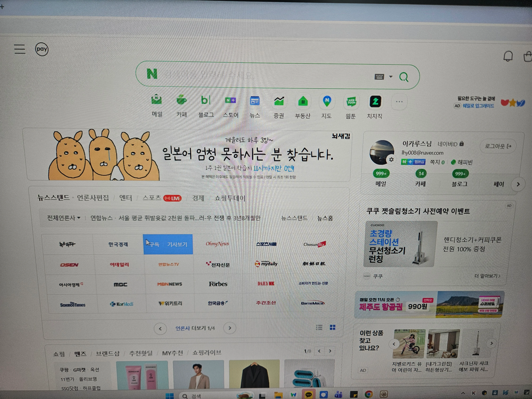Open the input tool dropdown arrow beside keyboard
This screenshot has width=532, height=399.
click(x=391, y=77)
